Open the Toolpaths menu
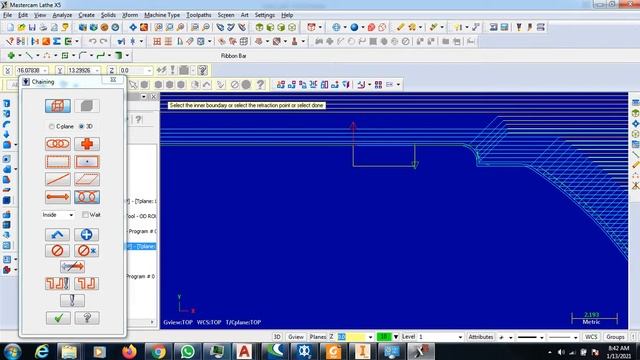The width and height of the screenshot is (640, 360). [199, 15]
